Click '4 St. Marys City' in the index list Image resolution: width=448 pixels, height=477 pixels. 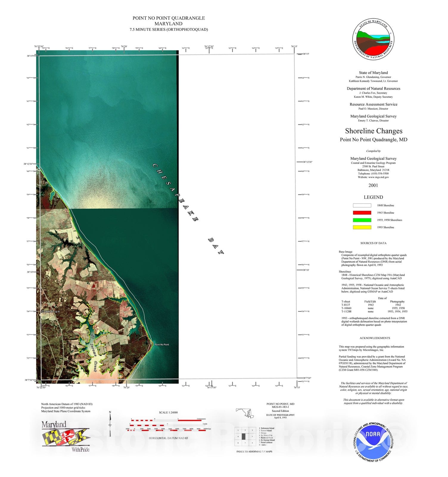pyautogui.click(x=266, y=435)
